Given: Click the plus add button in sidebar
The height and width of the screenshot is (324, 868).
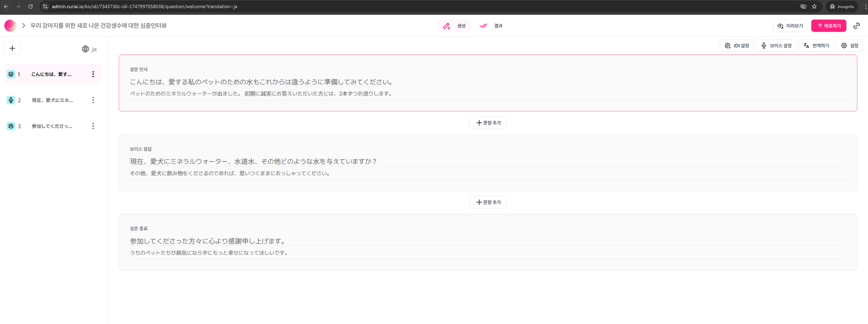Looking at the screenshot, I should click(x=12, y=48).
